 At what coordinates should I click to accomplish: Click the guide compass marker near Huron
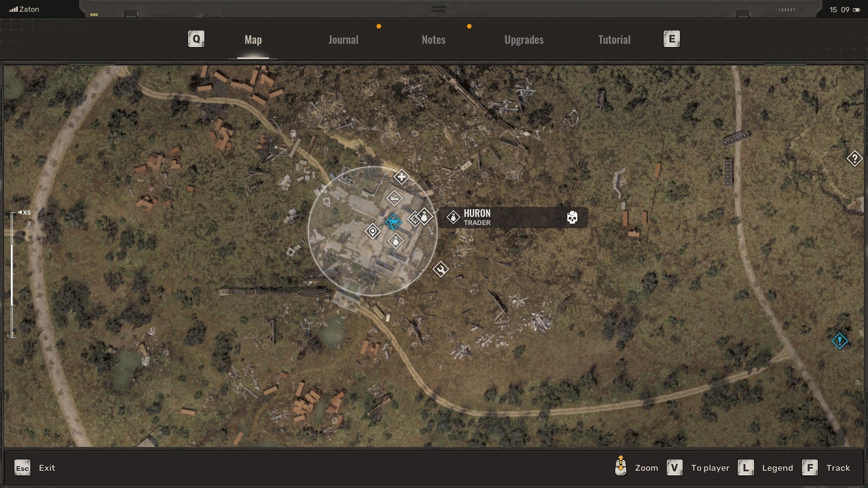[415, 219]
